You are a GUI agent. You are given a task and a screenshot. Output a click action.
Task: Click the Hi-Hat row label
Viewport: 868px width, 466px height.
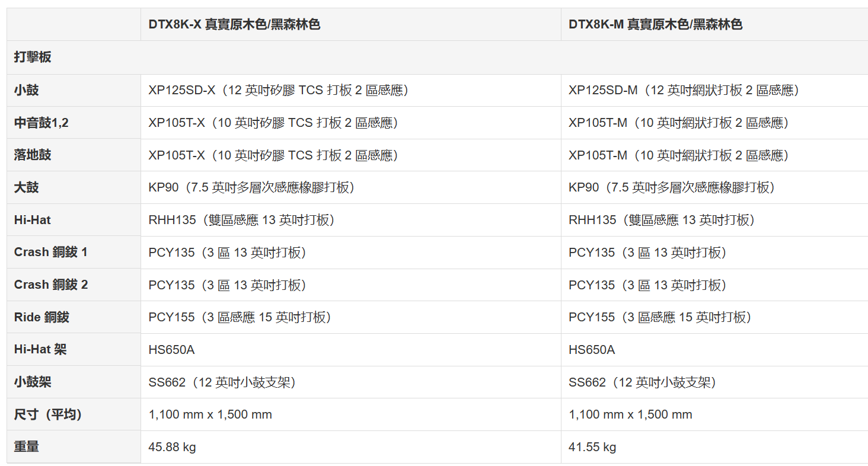click(33, 220)
